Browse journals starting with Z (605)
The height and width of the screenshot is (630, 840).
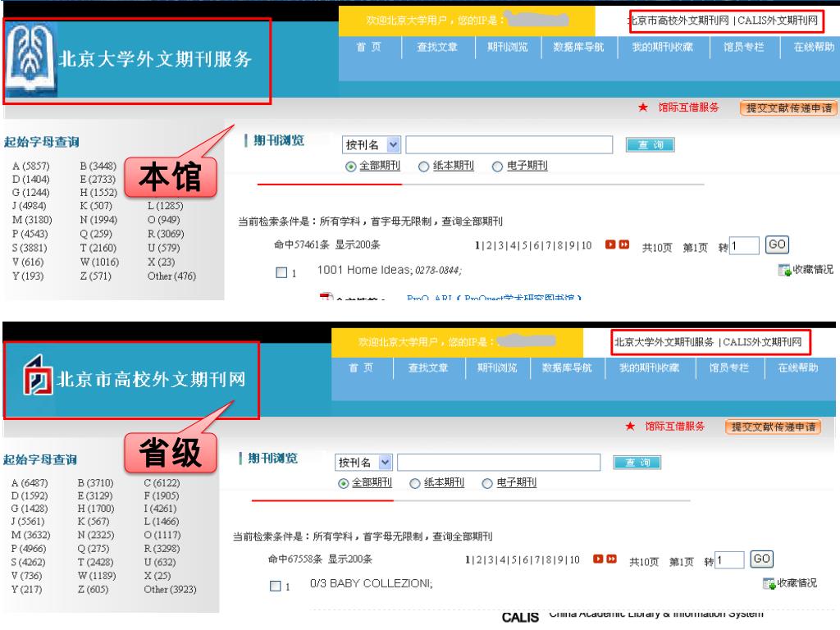point(94,589)
